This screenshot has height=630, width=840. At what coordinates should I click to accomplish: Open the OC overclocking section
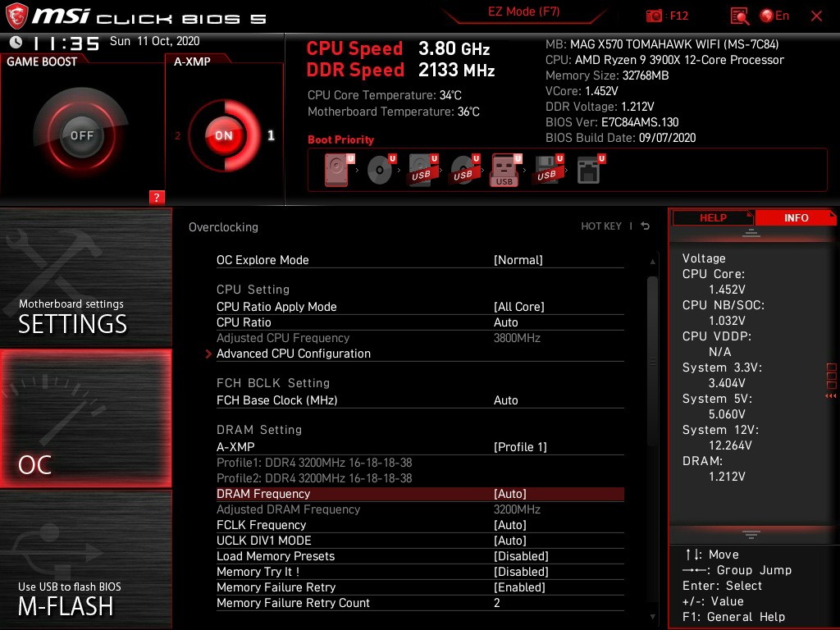coord(85,418)
